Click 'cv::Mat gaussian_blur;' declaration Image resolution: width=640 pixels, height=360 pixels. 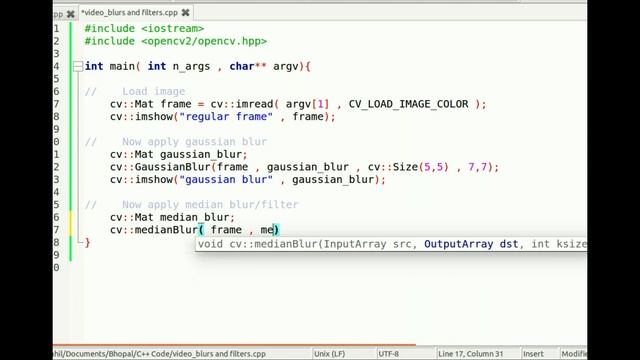[179, 154]
